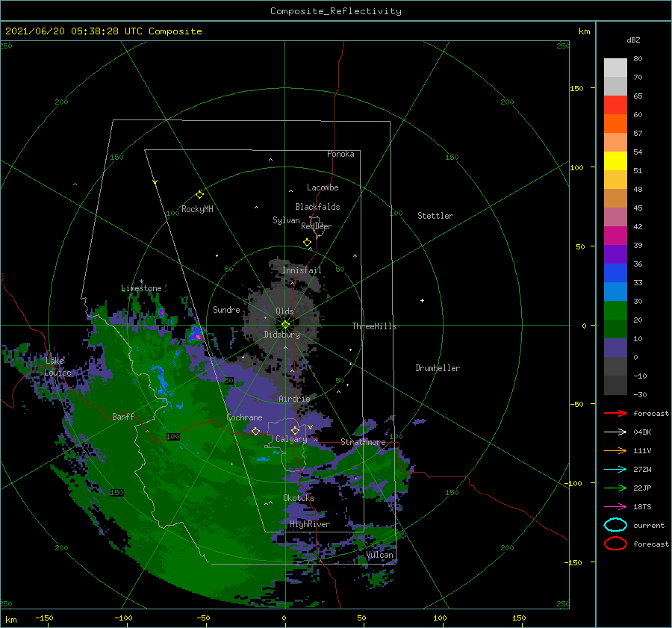Click the Calgary city label
Viewport: 672px width, 628px height.
291,439
